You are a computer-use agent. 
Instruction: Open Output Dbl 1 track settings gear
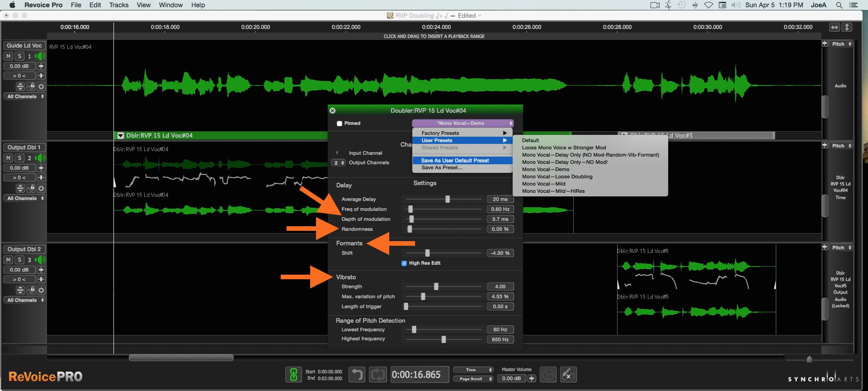(41, 188)
